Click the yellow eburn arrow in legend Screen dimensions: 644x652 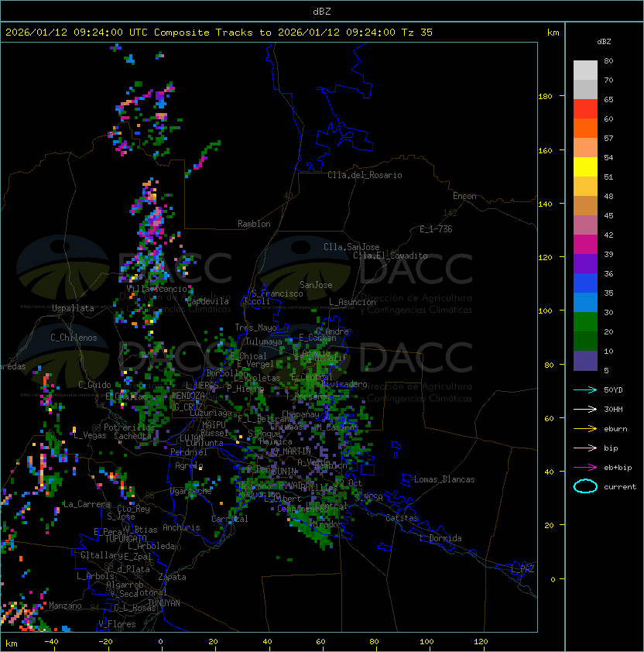(585, 429)
